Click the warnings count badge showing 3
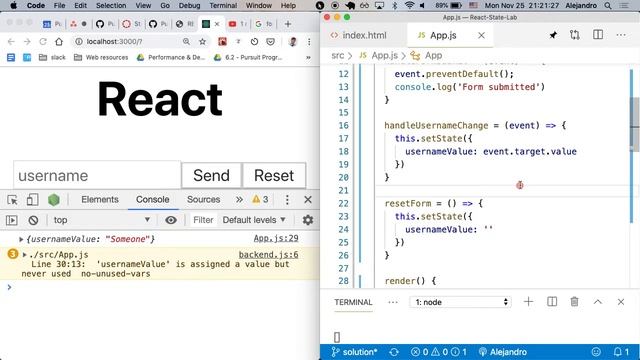 point(260,199)
